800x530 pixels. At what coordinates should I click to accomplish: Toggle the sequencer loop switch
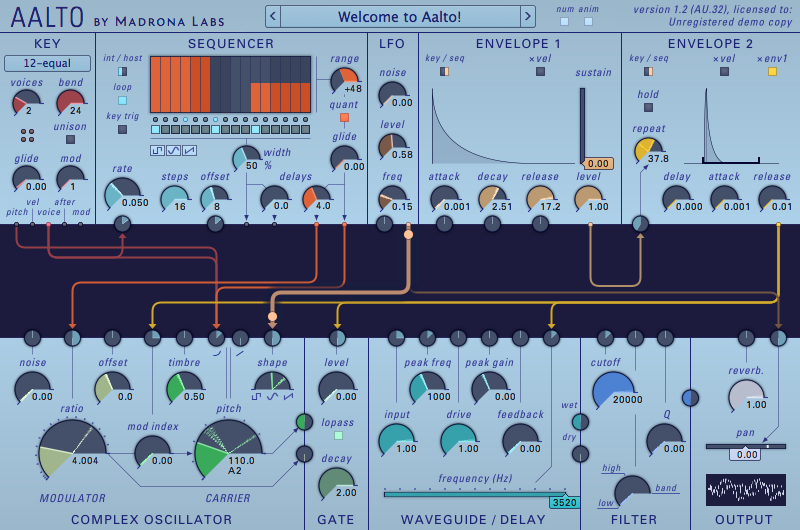122,100
